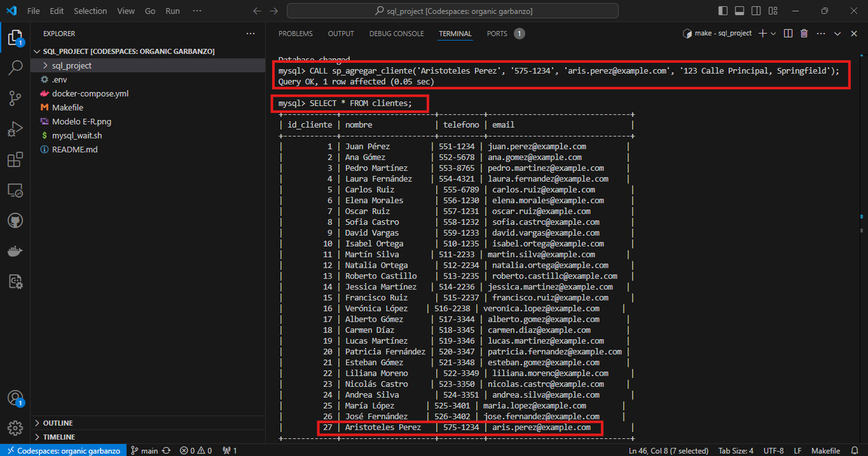This screenshot has height=456, width=868.
Task: Click the main branch in status bar
Action: (144, 451)
